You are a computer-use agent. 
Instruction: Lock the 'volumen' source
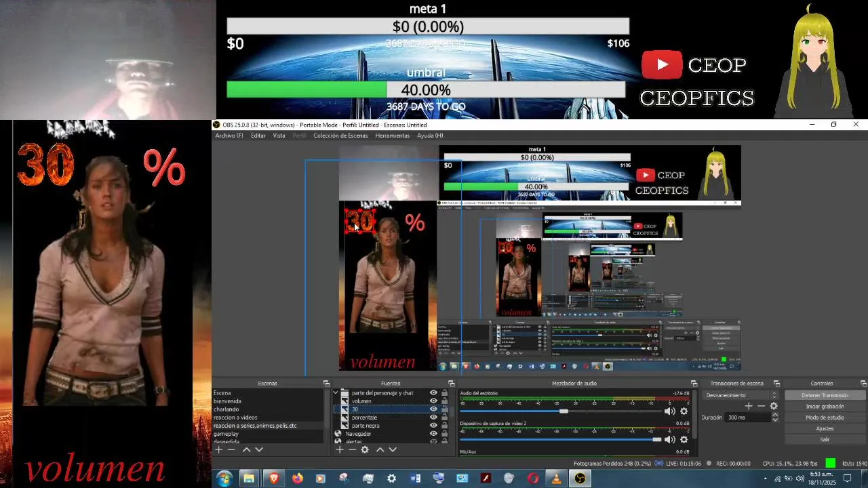[444, 401]
